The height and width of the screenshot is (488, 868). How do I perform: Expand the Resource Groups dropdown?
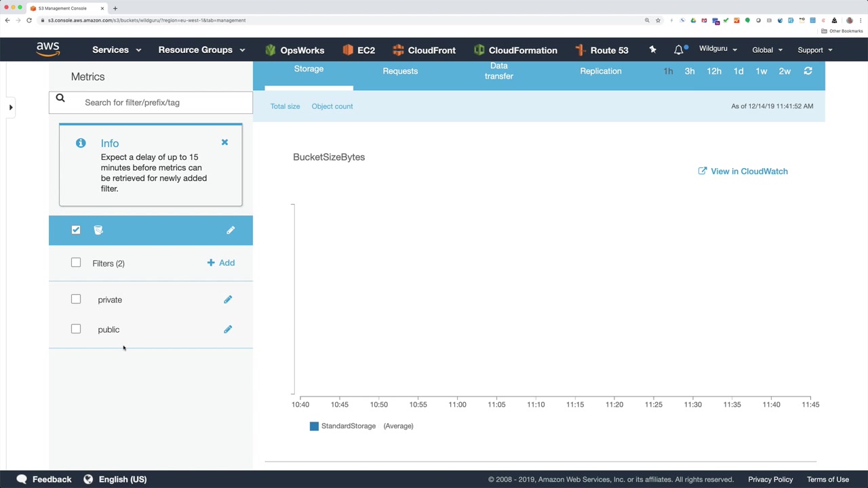tap(201, 50)
